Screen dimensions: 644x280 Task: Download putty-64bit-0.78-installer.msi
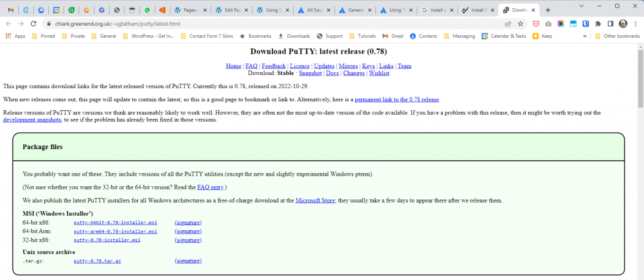pos(115,223)
